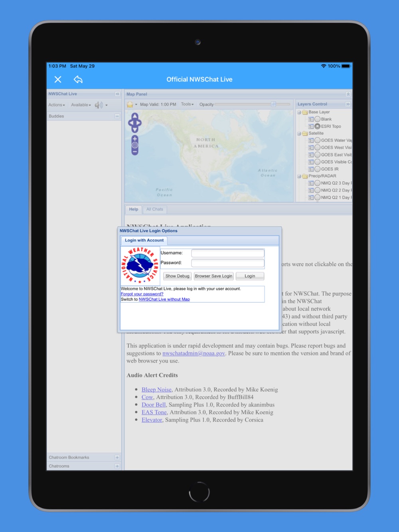Open the sound options dropdown arrow
The height and width of the screenshot is (532, 399).
pos(107,105)
